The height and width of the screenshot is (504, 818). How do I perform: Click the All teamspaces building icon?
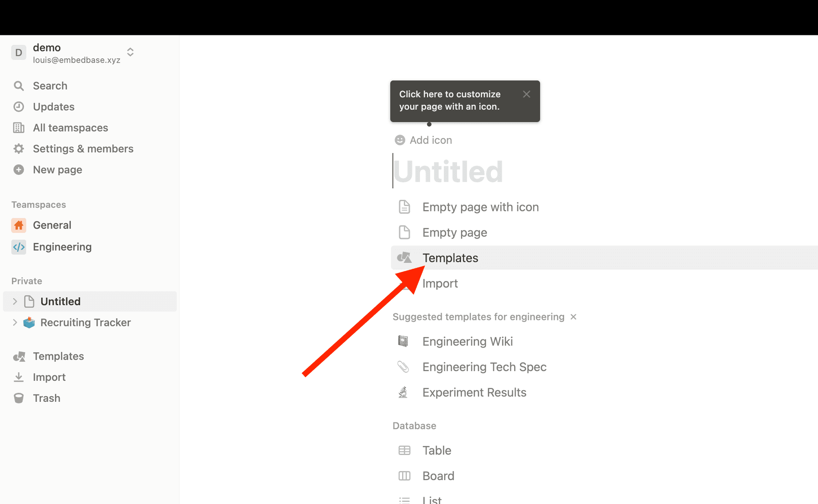[x=19, y=127]
